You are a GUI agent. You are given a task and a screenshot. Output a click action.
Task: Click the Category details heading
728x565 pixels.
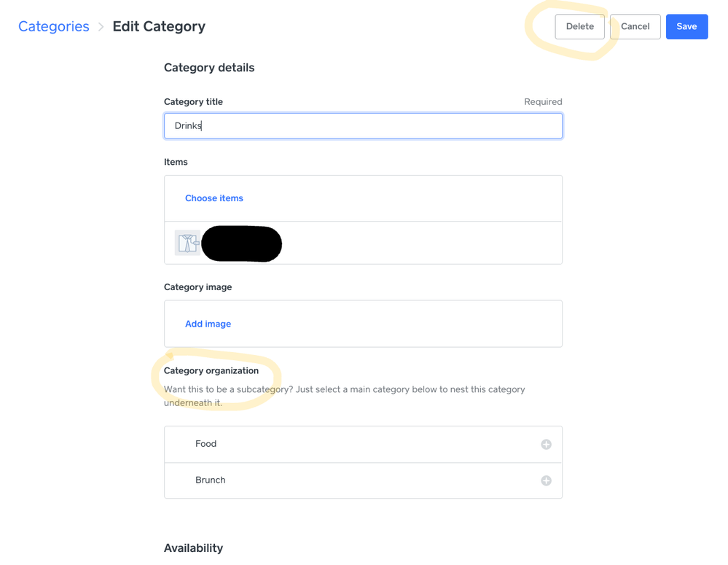(209, 68)
